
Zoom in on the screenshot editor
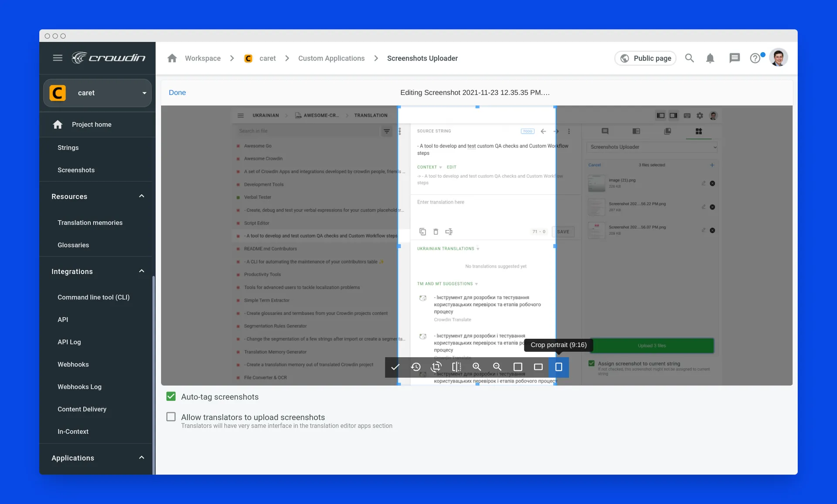pos(477,367)
